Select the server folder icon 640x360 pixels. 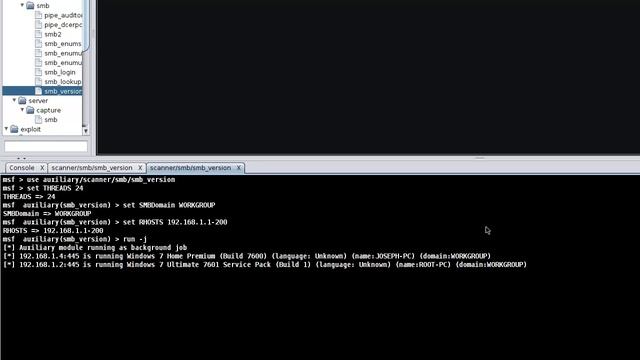22,100
